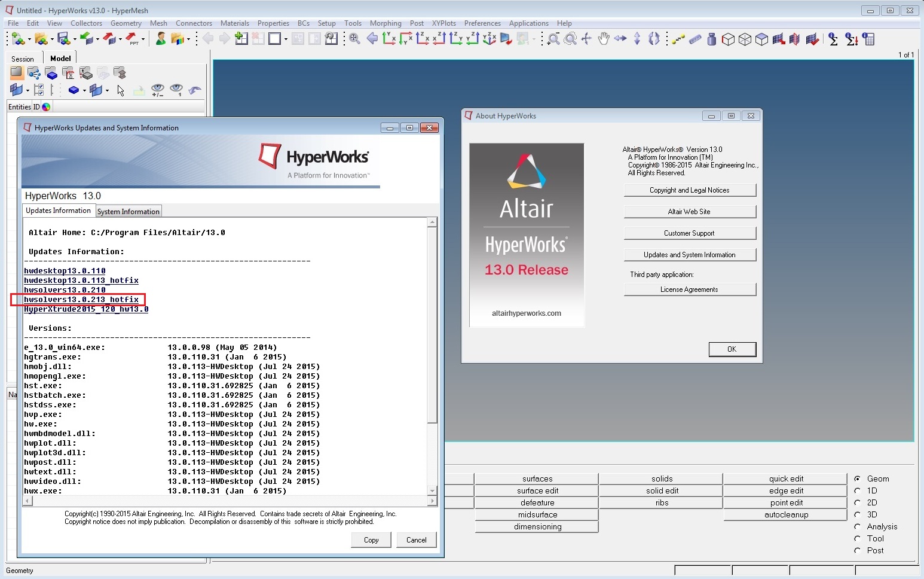Click the Entities column header
This screenshot has height=579, width=924.
[x=19, y=106]
